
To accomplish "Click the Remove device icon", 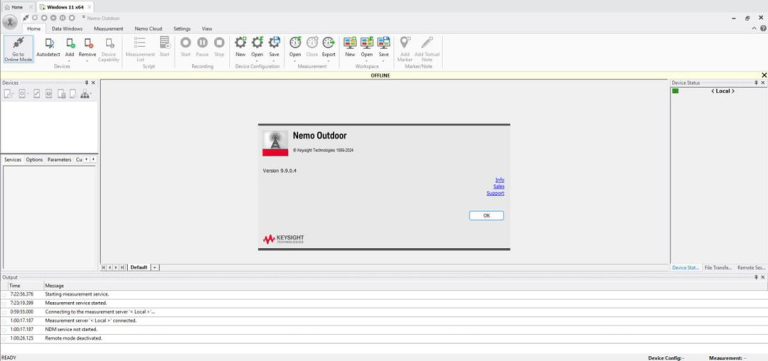I will tap(88, 43).
